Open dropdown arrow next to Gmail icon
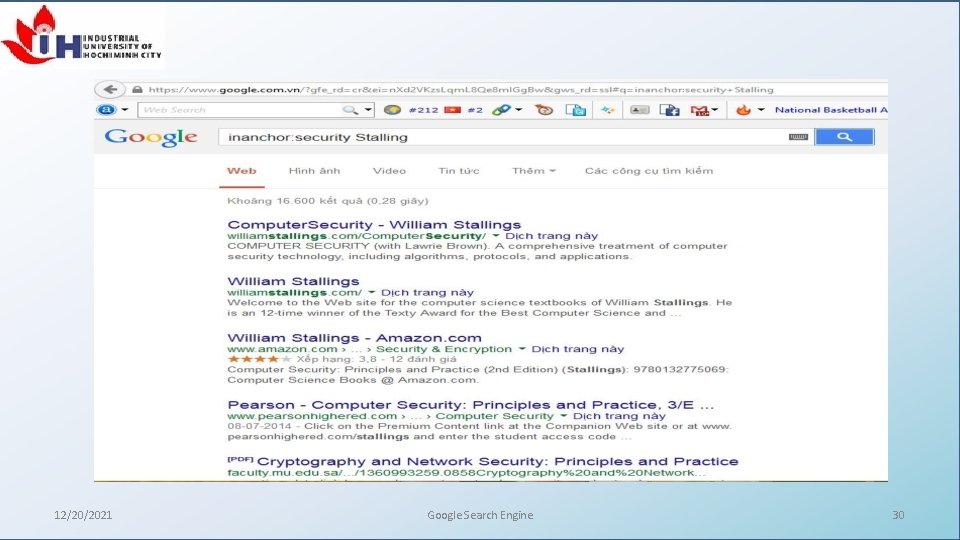Screen dimensions: 960x540 point(715,110)
